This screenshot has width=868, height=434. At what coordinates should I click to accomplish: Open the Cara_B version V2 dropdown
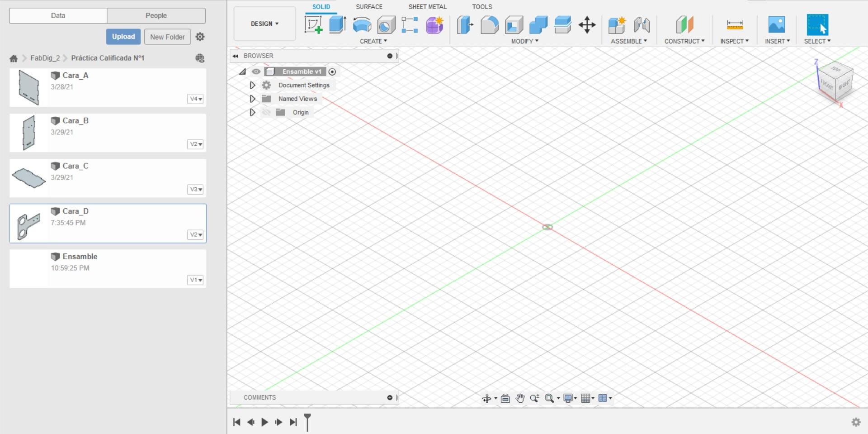pos(195,144)
